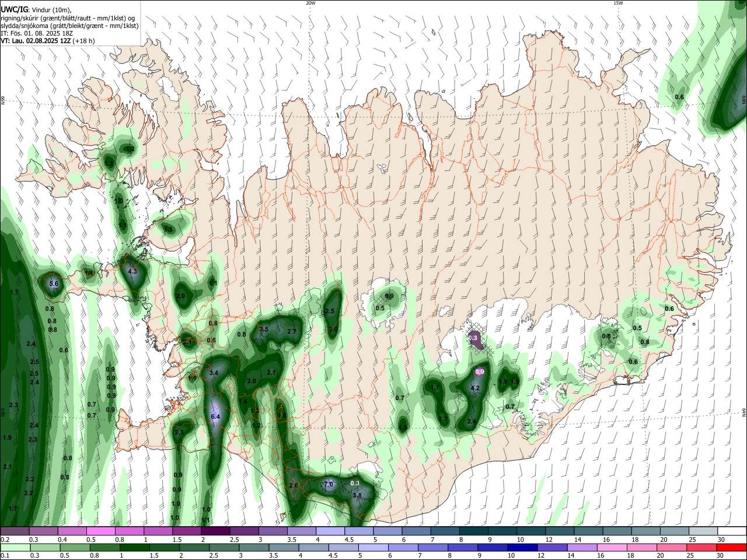
Task: Click the 3.8 precipitation value on the south coast
Action: pyautogui.click(x=358, y=495)
